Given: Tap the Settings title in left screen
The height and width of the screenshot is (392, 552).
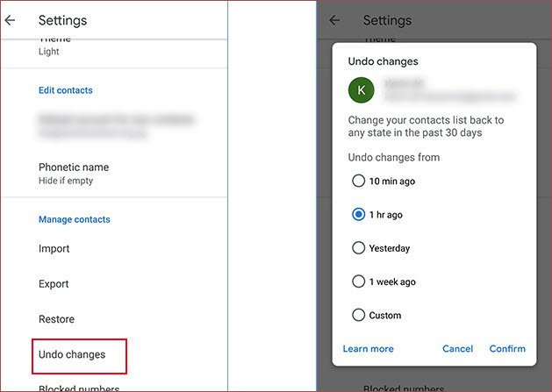Looking at the screenshot, I should pyautogui.click(x=63, y=20).
